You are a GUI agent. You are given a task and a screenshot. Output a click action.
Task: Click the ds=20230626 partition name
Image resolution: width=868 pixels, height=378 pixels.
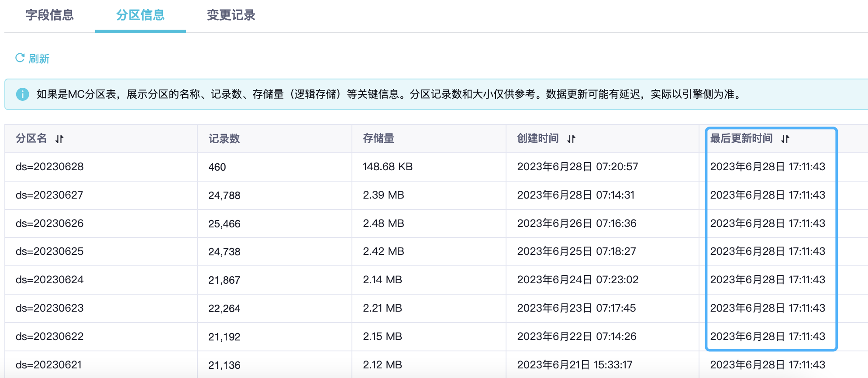click(49, 223)
